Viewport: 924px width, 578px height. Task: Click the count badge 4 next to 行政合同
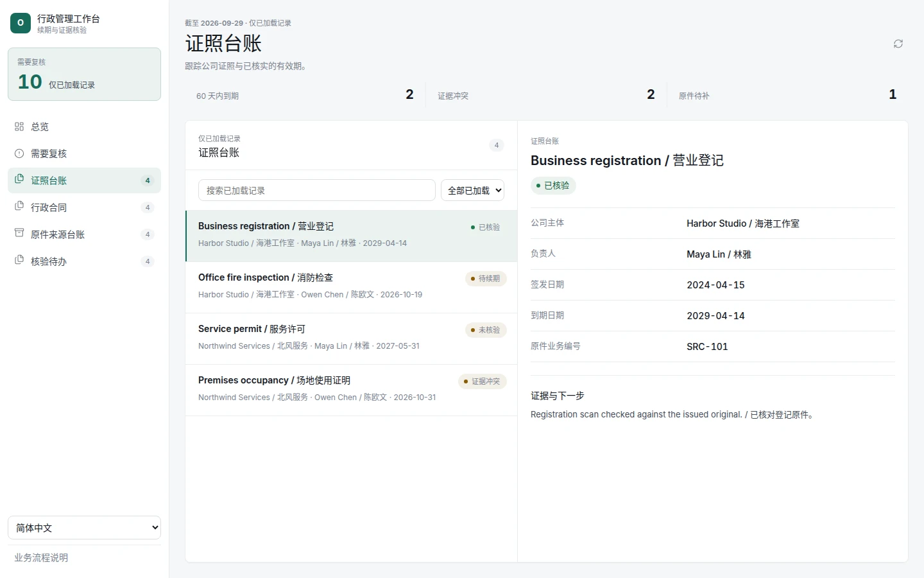coord(148,207)
